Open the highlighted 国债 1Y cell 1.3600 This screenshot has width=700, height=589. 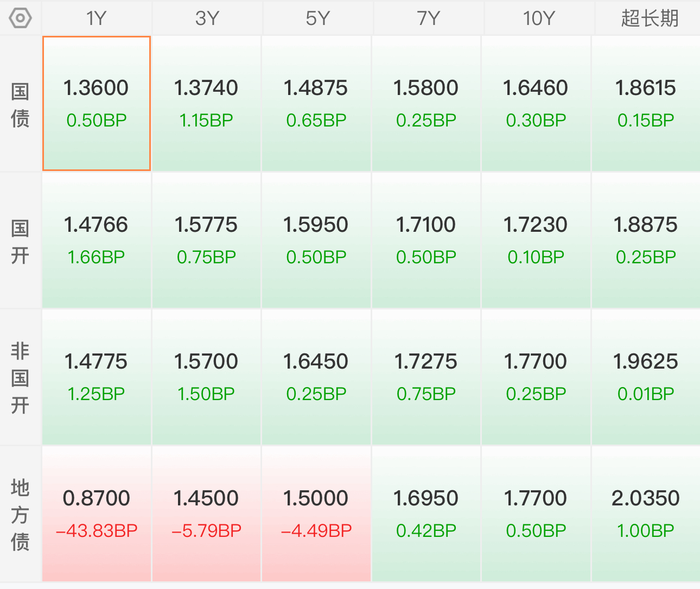tap(97, 104)
